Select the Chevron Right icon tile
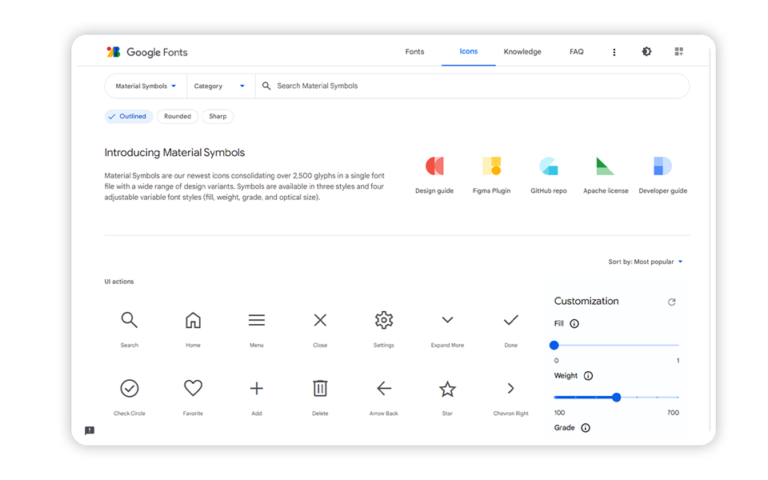 [x=511, y=397]
